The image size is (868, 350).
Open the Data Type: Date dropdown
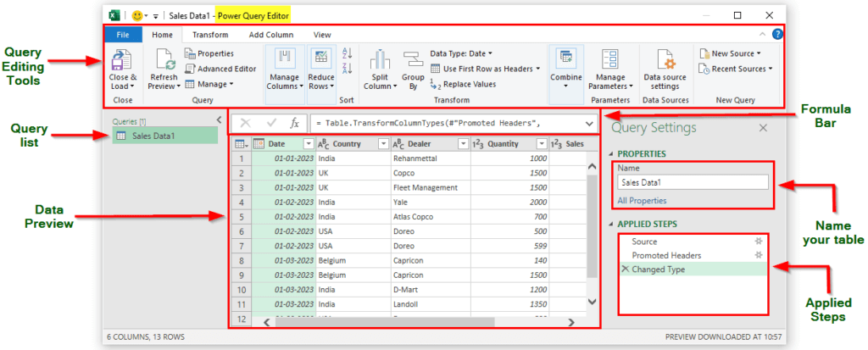click(x=462, y=53)
